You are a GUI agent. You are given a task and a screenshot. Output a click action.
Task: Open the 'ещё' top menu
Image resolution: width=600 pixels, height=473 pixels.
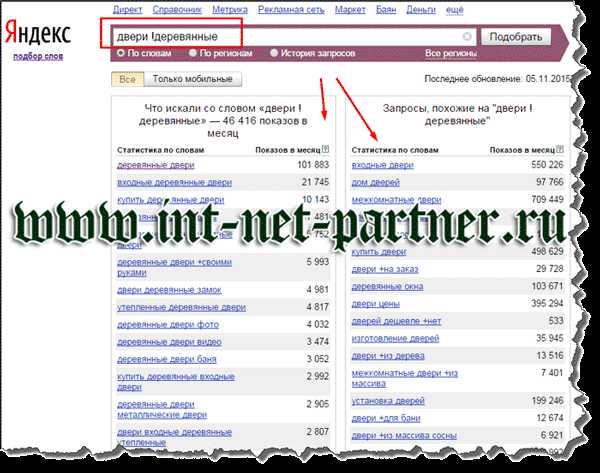point(455,10)
